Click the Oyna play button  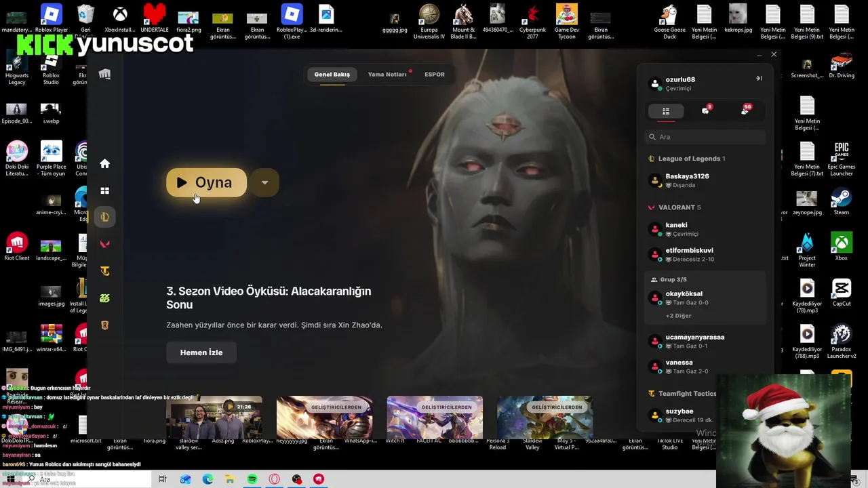(206, 182)
